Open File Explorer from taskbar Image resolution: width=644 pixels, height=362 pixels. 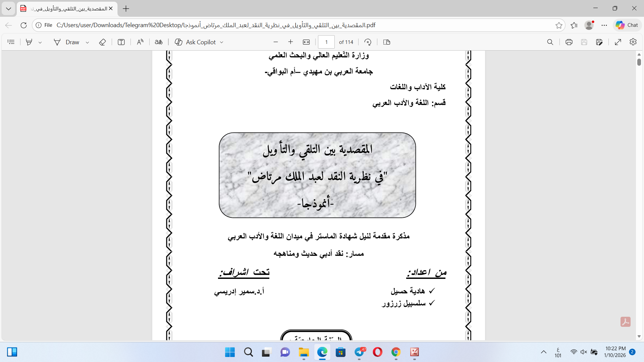point(304,352)
